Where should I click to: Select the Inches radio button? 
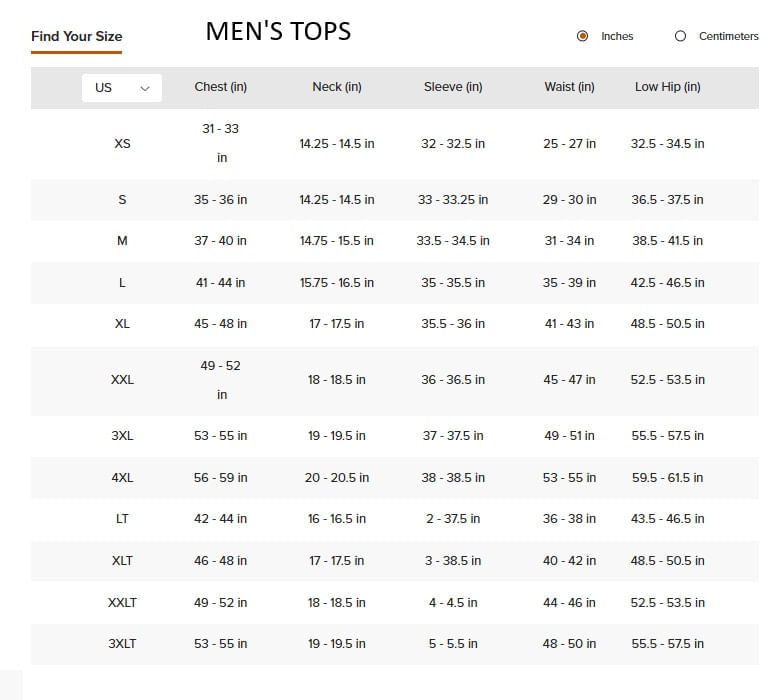[582, 36]
